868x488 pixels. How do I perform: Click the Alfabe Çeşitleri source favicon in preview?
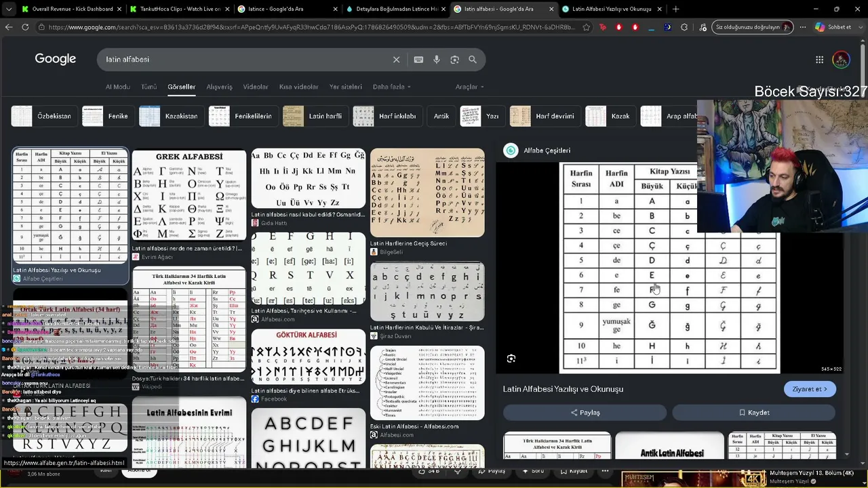click(511, 150)
